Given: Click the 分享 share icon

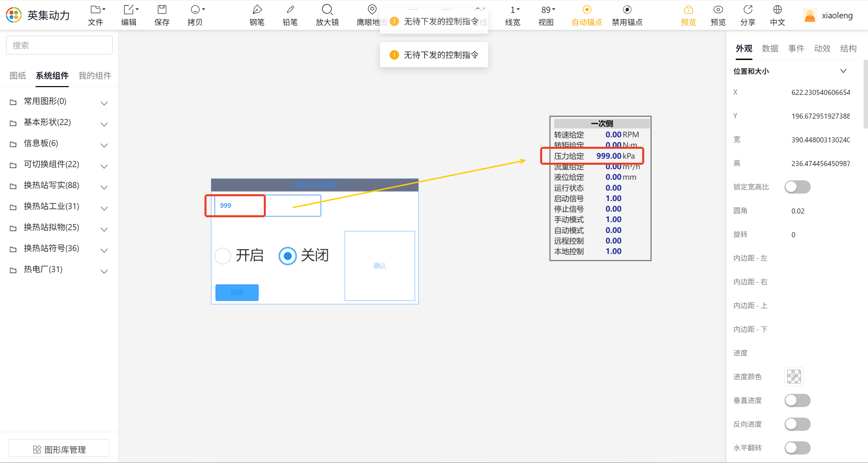Looking at the screenshot, I should (x=748, y=9).
